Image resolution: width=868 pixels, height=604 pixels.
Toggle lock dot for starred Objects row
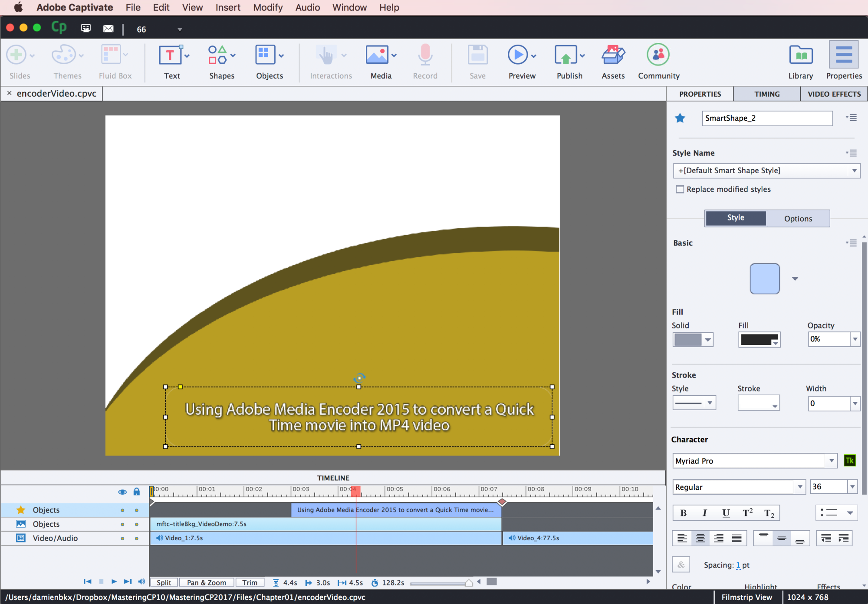click(136, 510)
